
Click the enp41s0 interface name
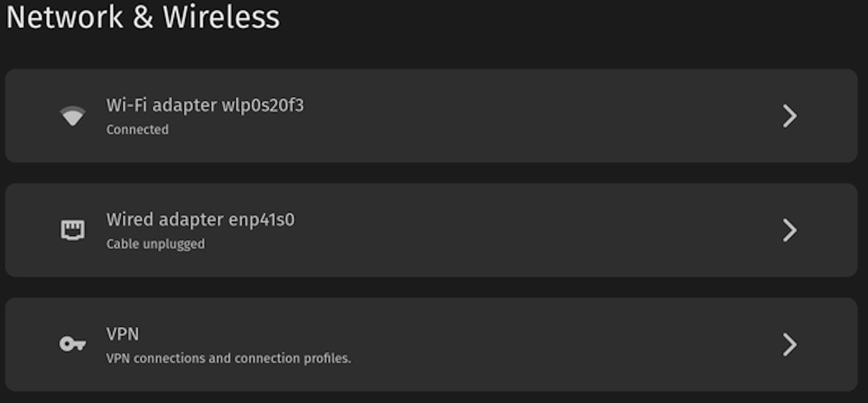[261, 220]
